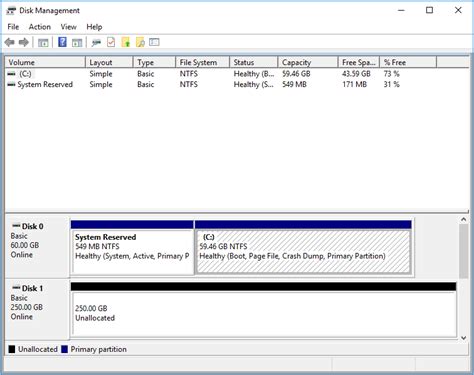Click the Healthy (B... status cell for C:
Screen dimensions: 474x375
tap(254, 74)
